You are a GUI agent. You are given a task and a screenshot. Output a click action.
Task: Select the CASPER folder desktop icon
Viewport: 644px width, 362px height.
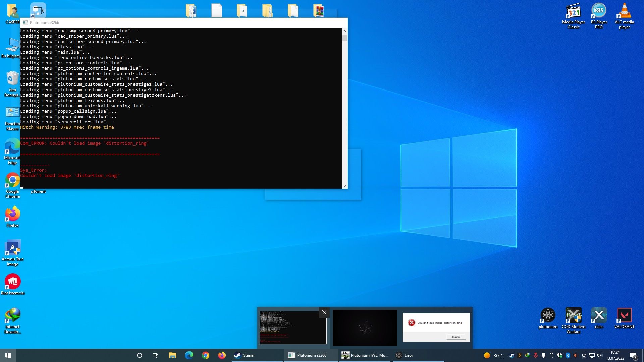pos(12,14)
